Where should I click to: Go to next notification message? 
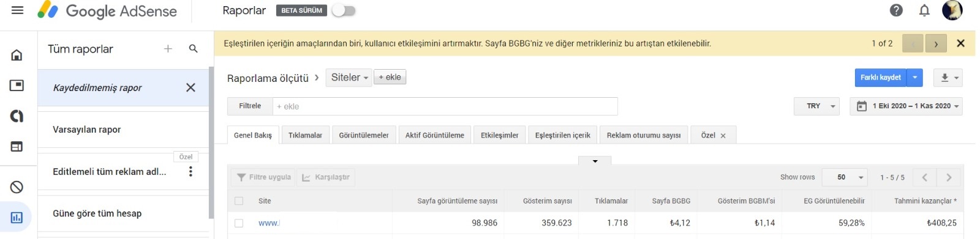coord(935,43)
